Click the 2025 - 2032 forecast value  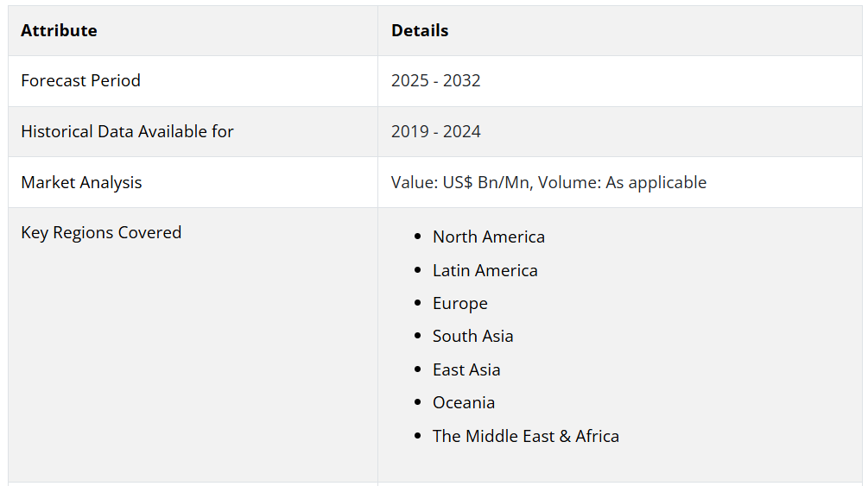point(435,81)
